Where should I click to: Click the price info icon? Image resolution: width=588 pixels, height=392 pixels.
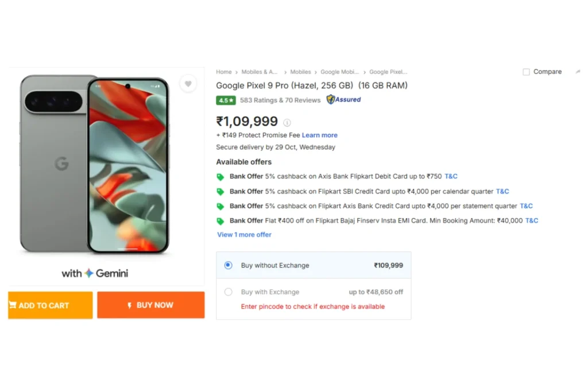(287, 122)
